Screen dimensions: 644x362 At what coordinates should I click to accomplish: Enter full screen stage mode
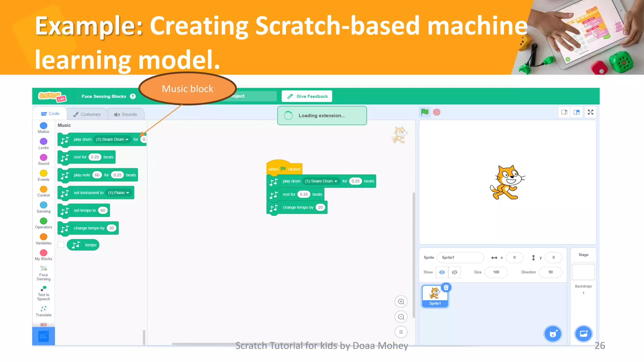(591, 112)
